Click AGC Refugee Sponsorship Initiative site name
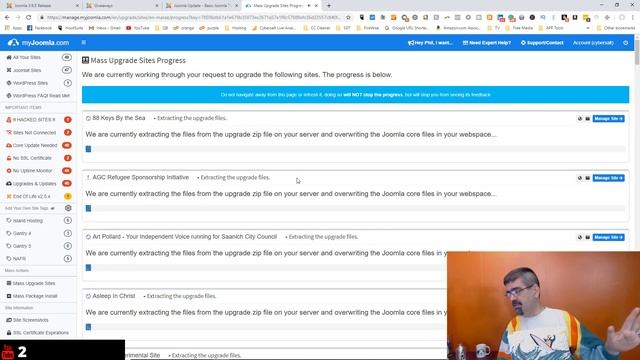The height and width of the screenshot is (360, 640). [x=141, y=178]
